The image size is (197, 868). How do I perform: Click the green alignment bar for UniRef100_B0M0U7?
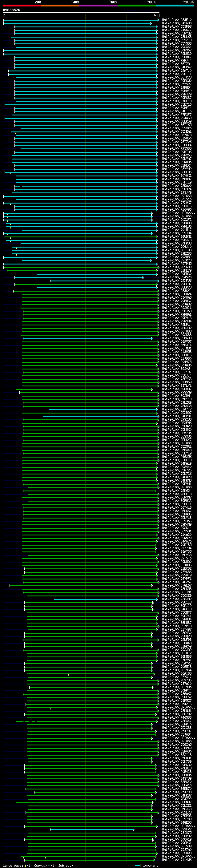coord(84,389)
